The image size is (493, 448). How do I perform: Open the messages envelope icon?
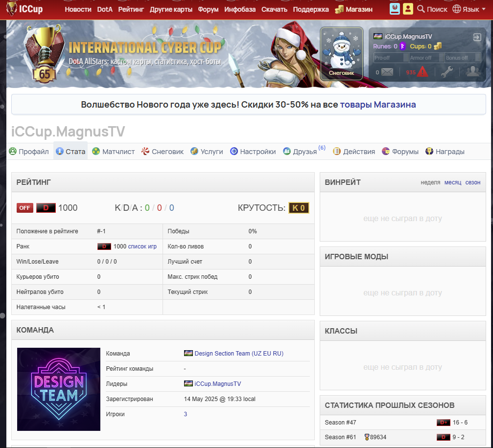click(387, 72)
